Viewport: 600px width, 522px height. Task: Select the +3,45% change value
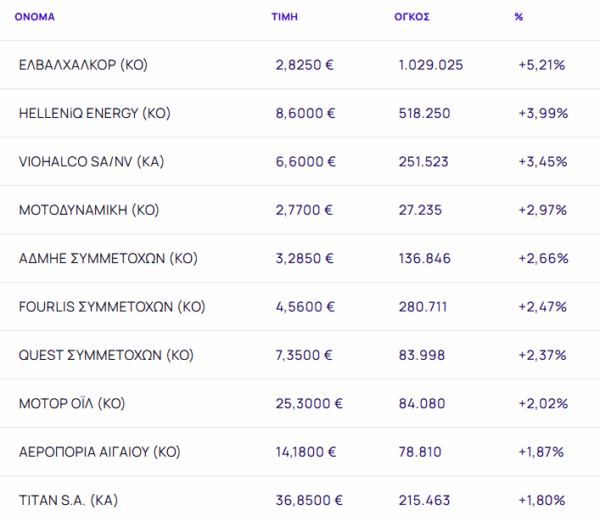pos(543,161)
